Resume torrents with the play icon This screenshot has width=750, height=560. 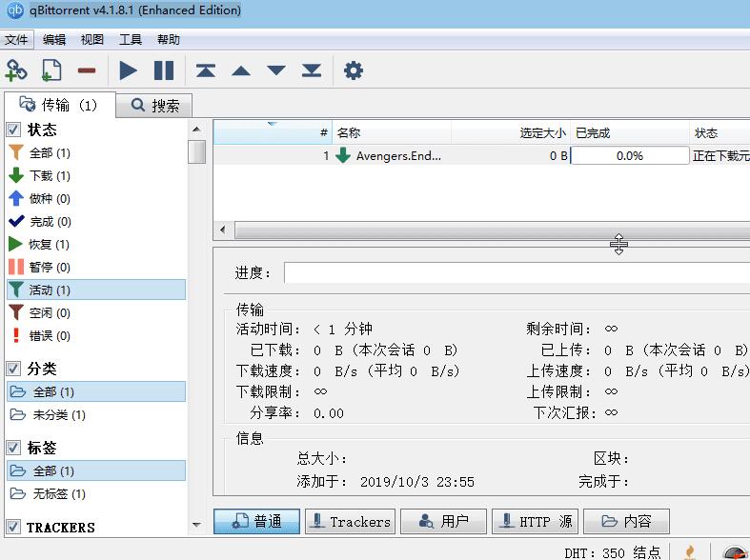tap(128, 70)
